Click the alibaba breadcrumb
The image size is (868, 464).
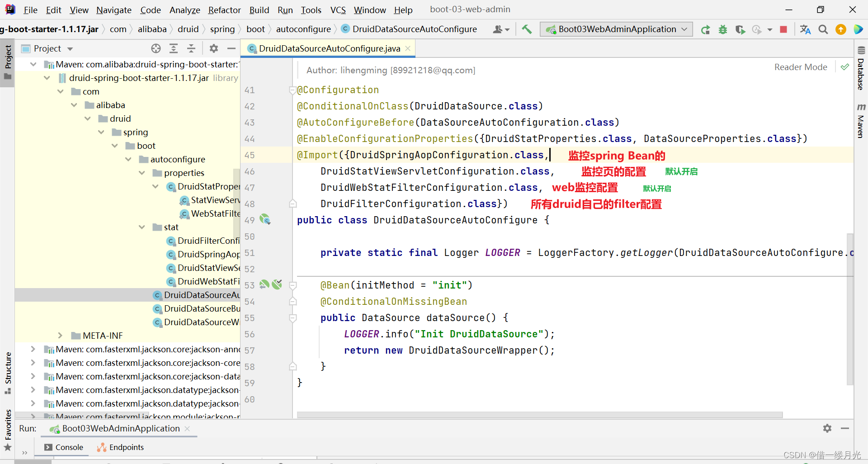click(152, 29)
